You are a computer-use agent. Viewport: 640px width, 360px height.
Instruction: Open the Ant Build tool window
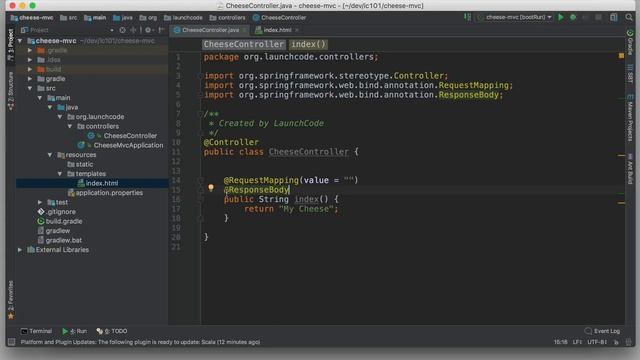[x=630, y=169]
